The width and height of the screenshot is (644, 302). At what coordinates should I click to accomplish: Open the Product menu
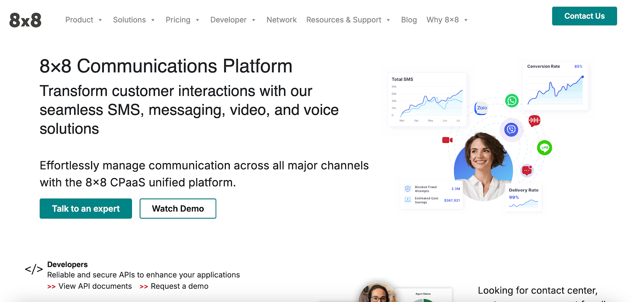[79, 20]
